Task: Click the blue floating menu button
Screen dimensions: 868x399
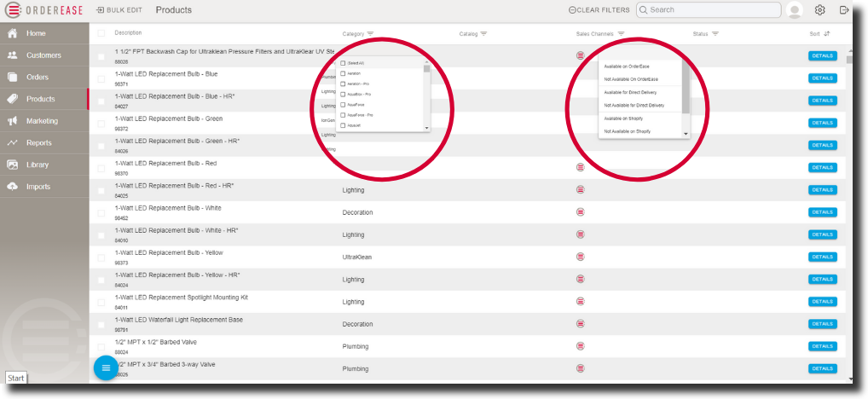Action: click(105, 367)
